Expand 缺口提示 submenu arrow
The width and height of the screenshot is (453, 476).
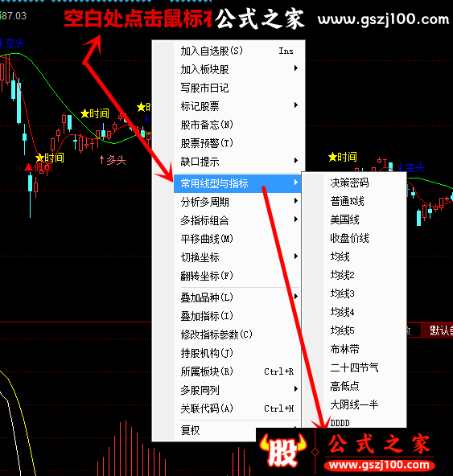coord(296,161)
